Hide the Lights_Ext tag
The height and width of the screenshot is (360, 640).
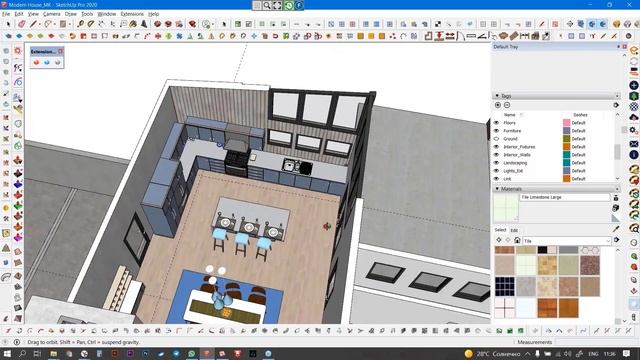[x=496, y=171]
